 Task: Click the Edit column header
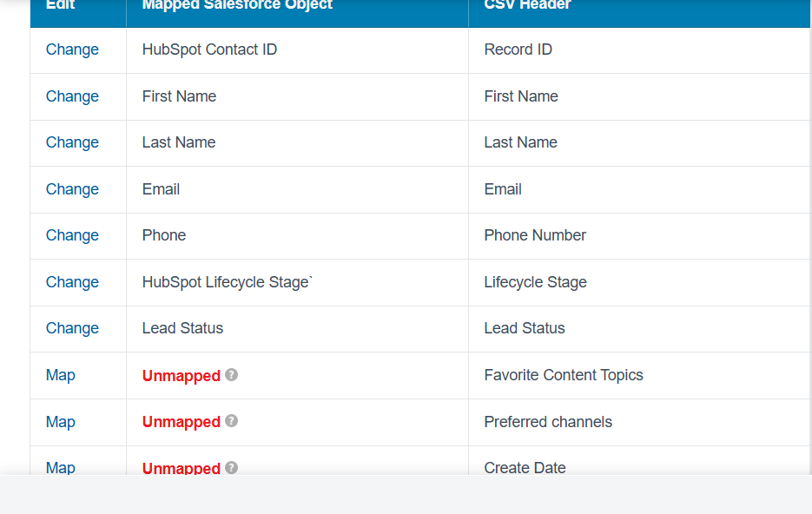tap(61, 6)
